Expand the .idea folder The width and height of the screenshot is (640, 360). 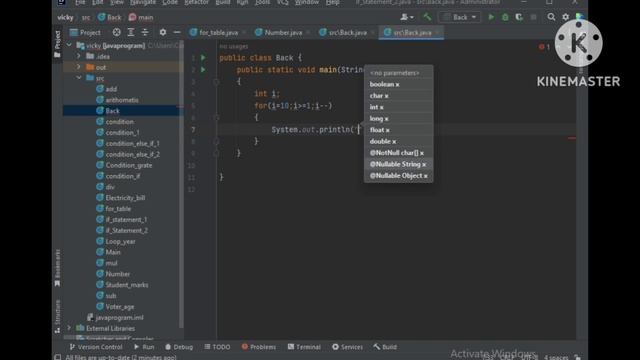click(x=79, y=56)
